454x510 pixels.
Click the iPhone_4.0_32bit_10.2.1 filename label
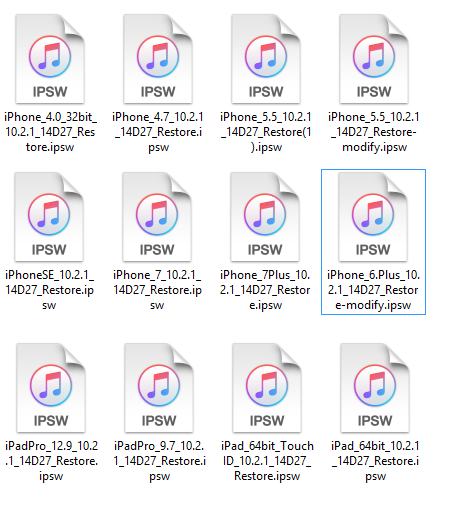50,132
